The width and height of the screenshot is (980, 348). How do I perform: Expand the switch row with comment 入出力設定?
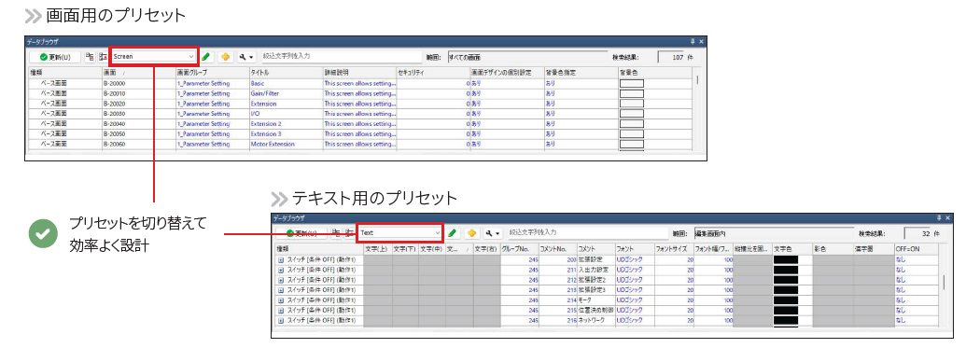point(281,270)
